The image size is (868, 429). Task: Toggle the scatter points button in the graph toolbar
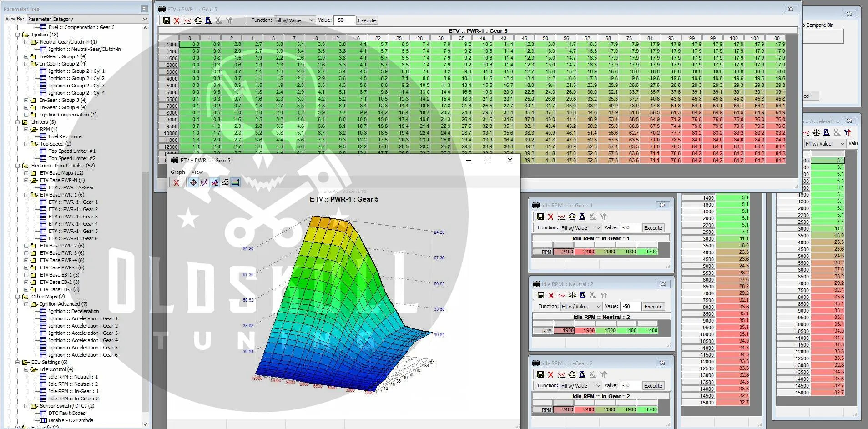pyautogui.click(x=204, y=183)
